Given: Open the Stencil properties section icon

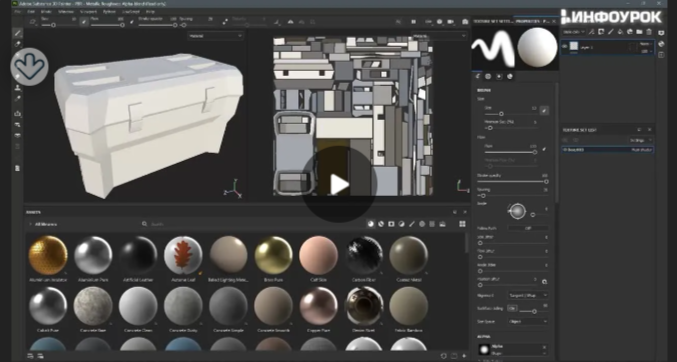Looking at the screenshot, I should coord(499,76).
